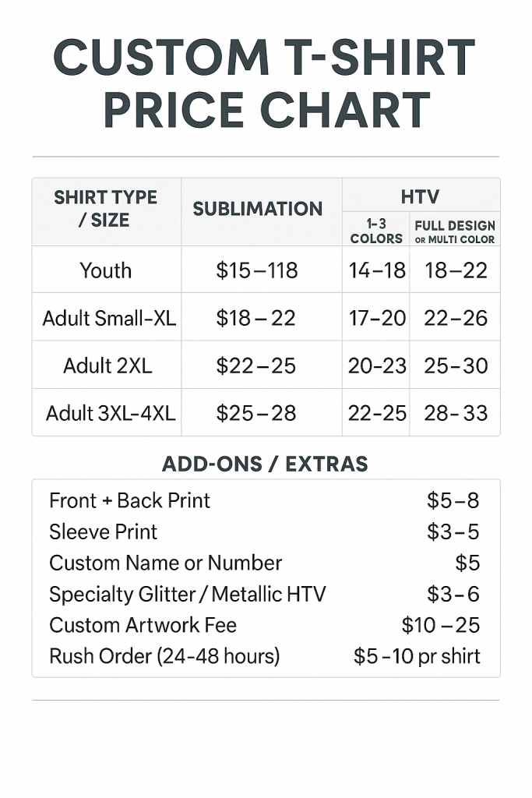This screenshot has width=532, height=798.
Task: Click the HTV column header
Action: (420, 197)
